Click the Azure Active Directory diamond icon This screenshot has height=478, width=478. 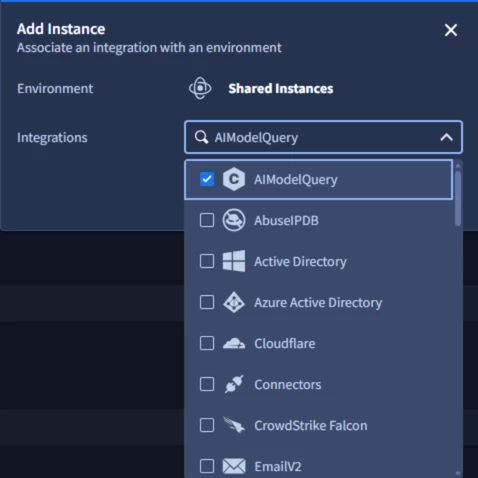click(x=234, y=302)
